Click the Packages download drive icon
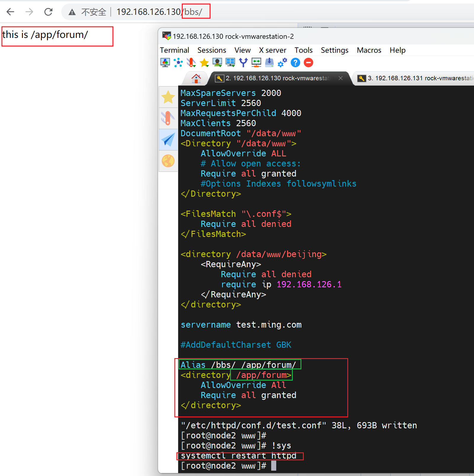474x476 pixels. [269, 62]
